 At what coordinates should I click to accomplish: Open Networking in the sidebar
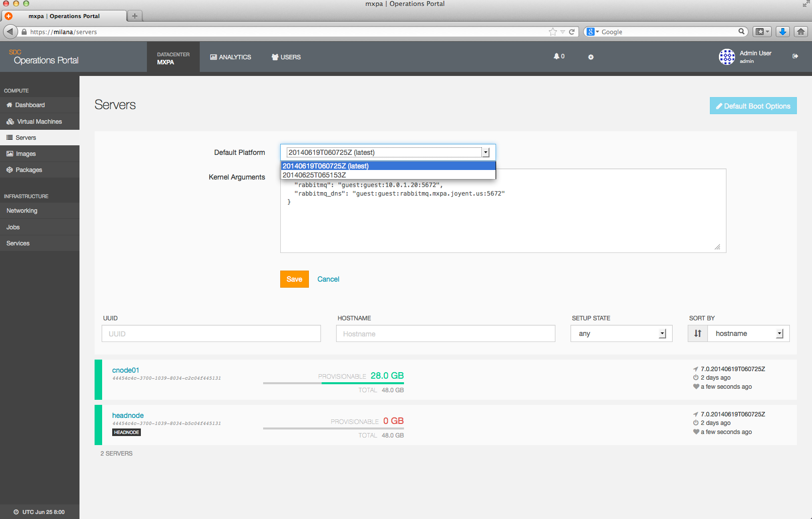click(x=40, y=211)
